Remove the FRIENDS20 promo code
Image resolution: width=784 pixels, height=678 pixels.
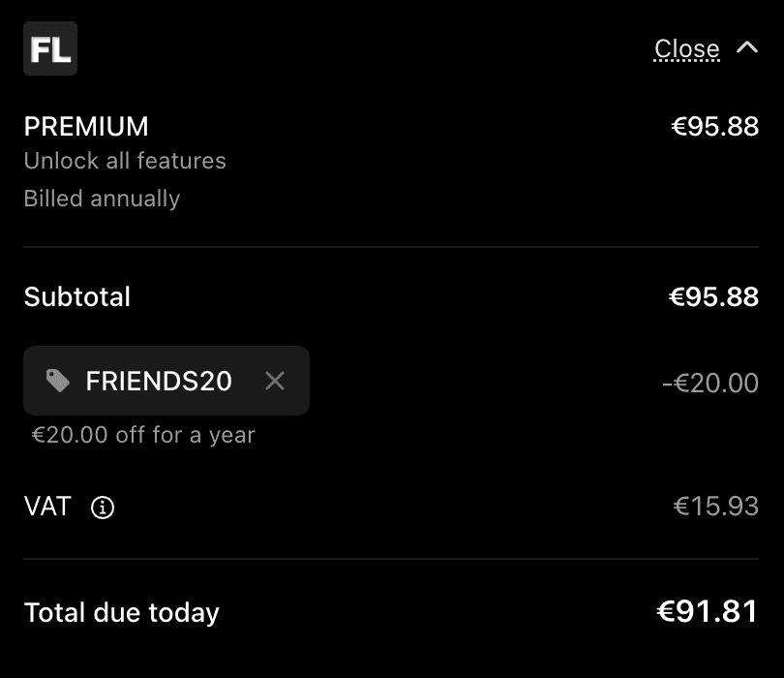[x=275, y=381]
